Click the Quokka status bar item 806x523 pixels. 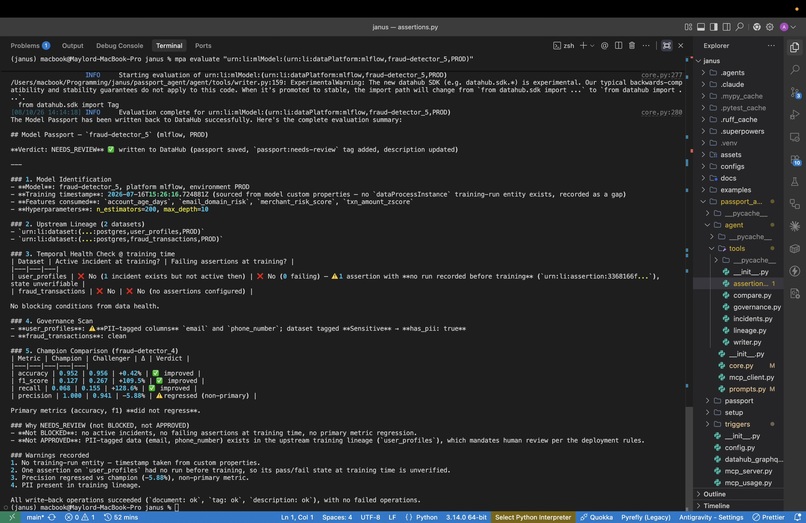tap(596, 517)
